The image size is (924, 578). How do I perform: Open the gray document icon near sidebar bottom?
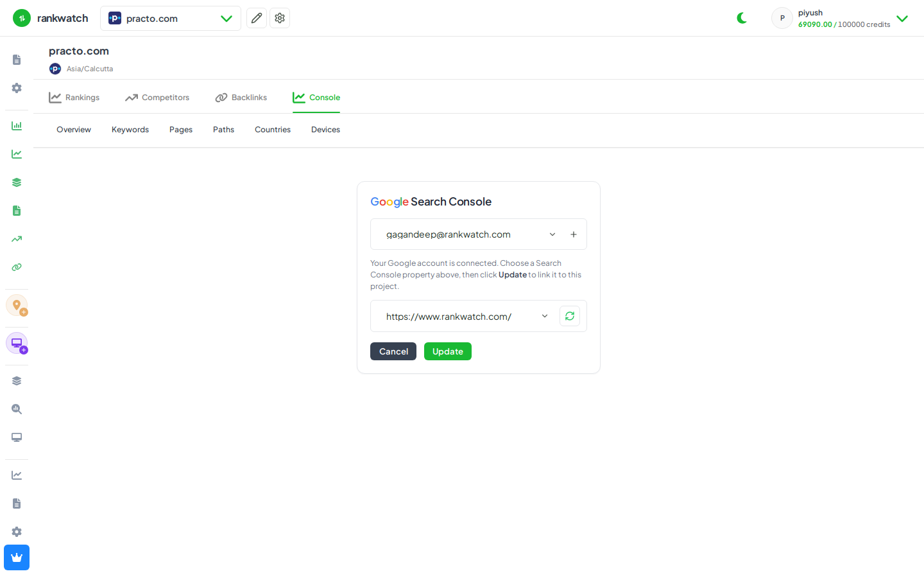(x=17, y=504)
